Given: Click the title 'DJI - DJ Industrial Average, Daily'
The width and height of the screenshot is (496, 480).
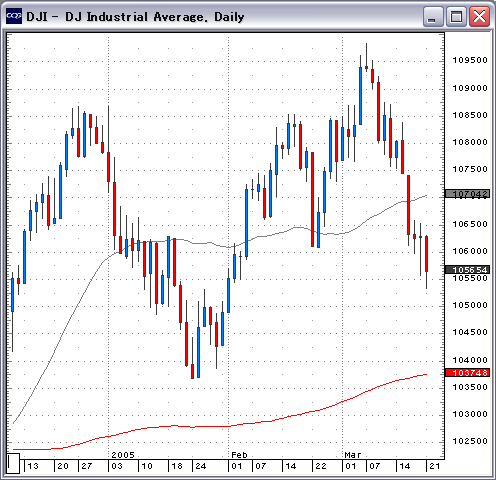Looking at the screenshot, I should [135, 17].
